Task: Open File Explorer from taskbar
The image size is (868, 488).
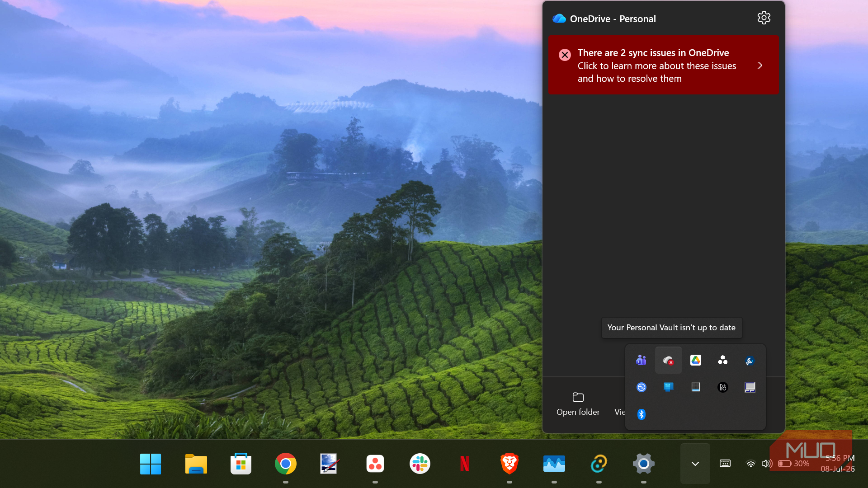Action: (196, 464)
